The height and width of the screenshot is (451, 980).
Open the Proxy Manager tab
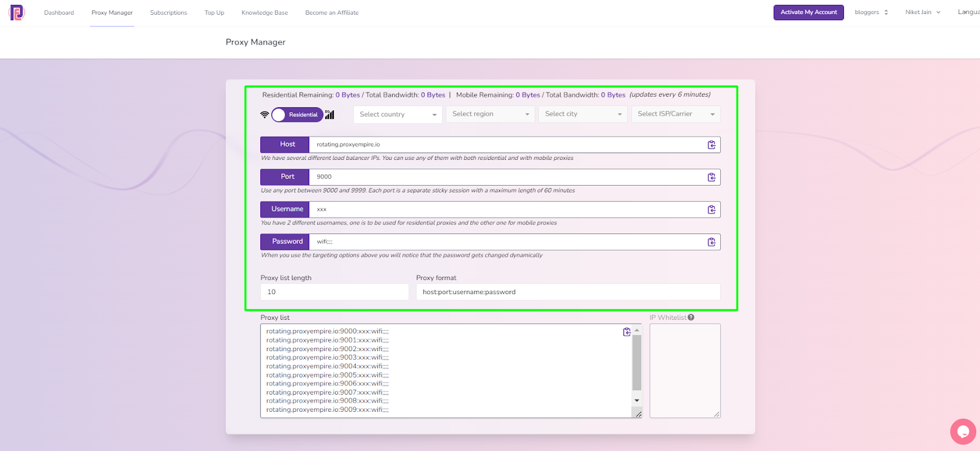tap(112, 13)
